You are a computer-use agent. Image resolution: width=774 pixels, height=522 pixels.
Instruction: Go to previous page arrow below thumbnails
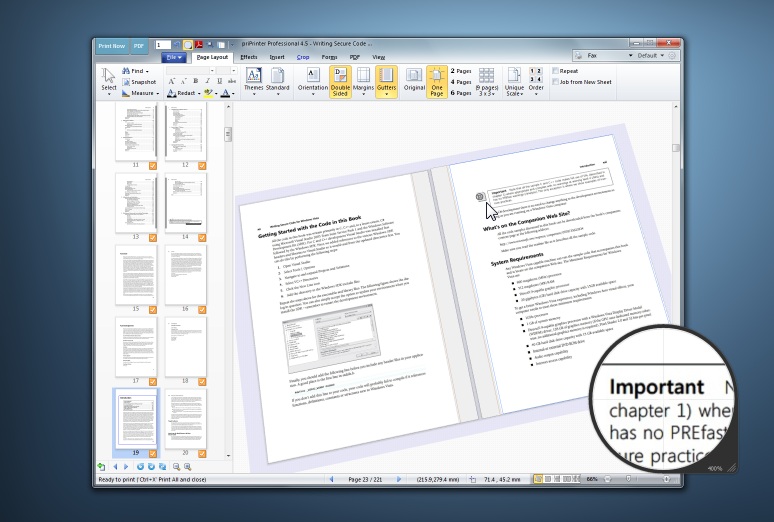(x=115, y=467)
